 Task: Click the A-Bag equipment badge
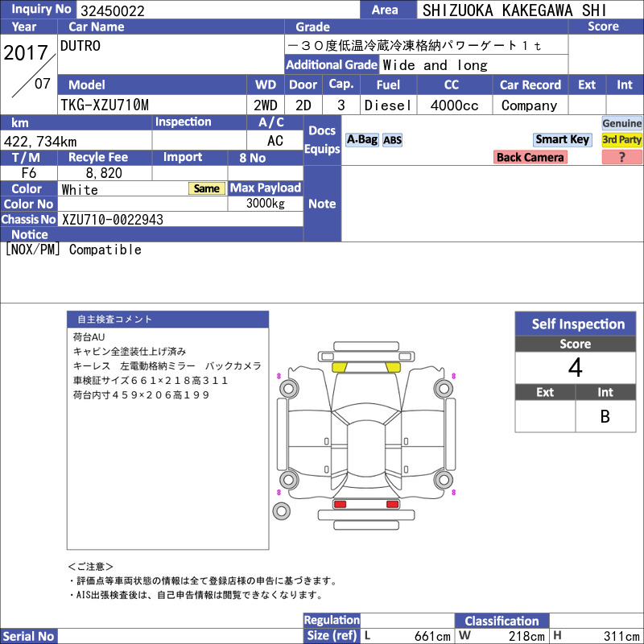coord(361,140)
